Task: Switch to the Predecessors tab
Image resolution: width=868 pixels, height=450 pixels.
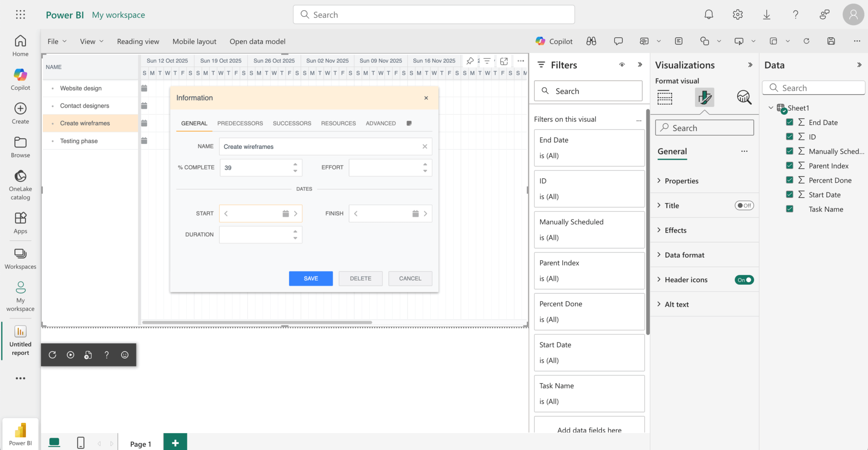Action: (240, 123)
